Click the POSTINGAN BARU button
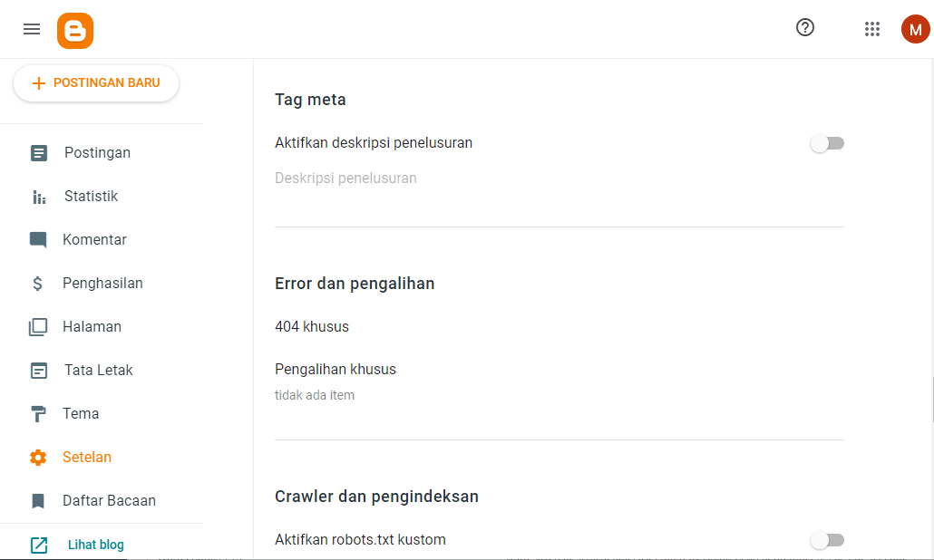 point(95,82)
